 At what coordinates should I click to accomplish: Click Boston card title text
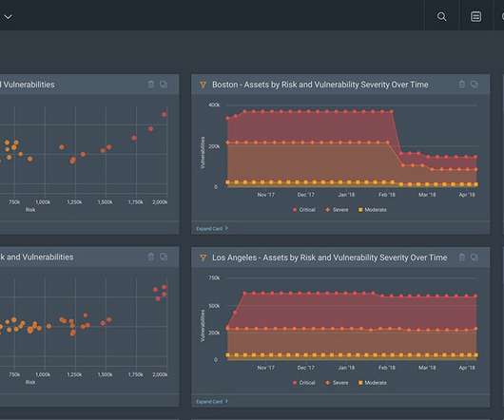point(320,85)
